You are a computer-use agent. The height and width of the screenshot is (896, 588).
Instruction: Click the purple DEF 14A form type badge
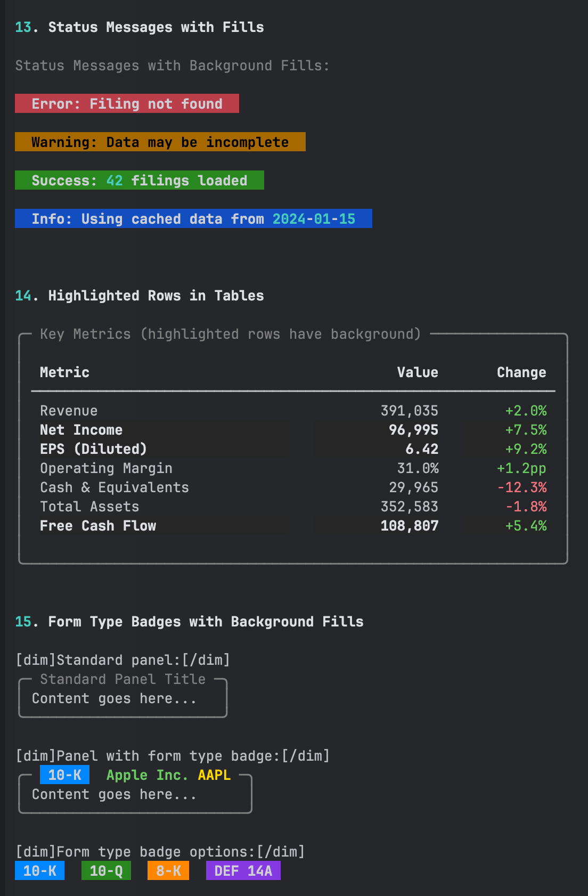pyautogui.click(x=243, y=871)
